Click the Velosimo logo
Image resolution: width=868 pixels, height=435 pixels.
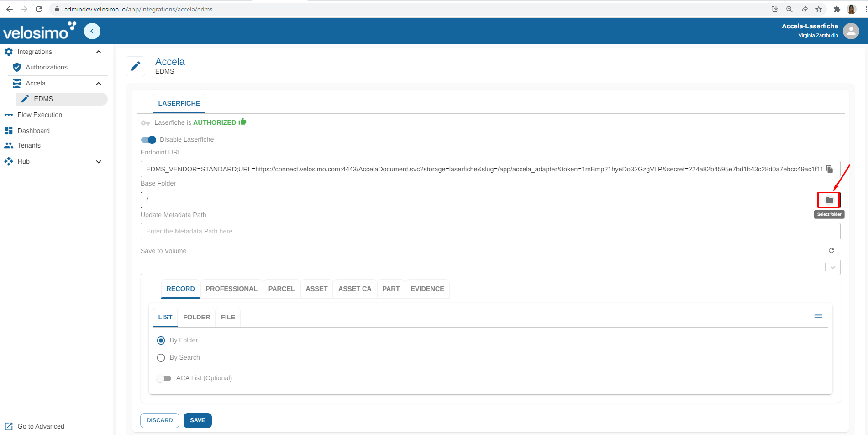pos(39,31)
